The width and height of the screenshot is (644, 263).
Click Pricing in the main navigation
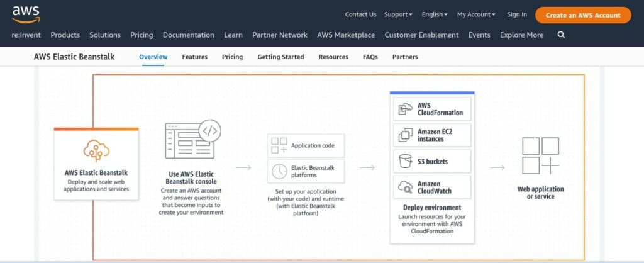(142, 35)
